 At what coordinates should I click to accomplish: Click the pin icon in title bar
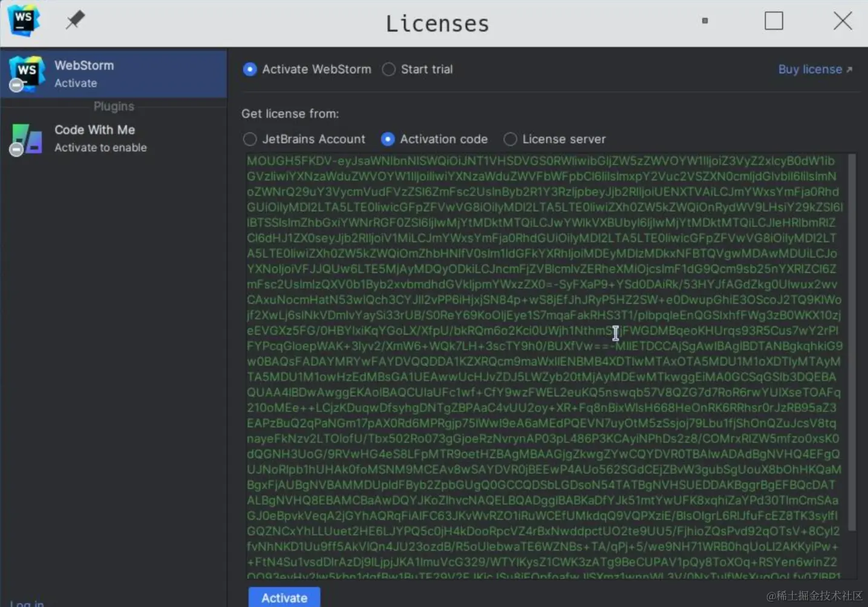(x=75, y=20)
